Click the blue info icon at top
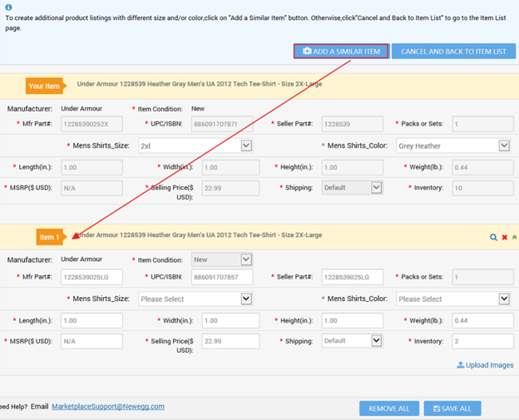This screenshot has width=519, height=420. click(x=8, y=7)
